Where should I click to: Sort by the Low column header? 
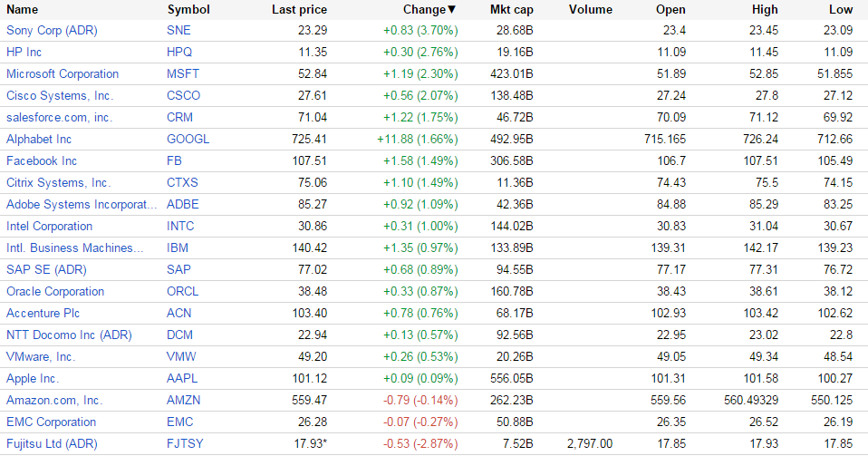(841, 10)
